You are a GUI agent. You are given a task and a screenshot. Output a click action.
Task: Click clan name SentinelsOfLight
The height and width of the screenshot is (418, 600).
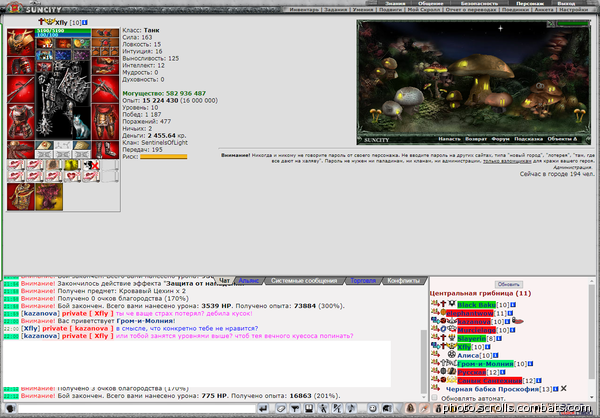(x=164, y=142)
